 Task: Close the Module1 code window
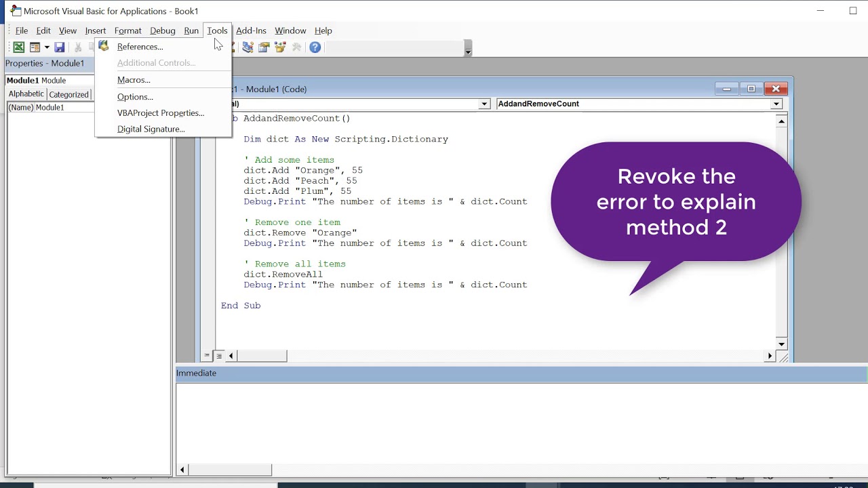click(776, 89)
